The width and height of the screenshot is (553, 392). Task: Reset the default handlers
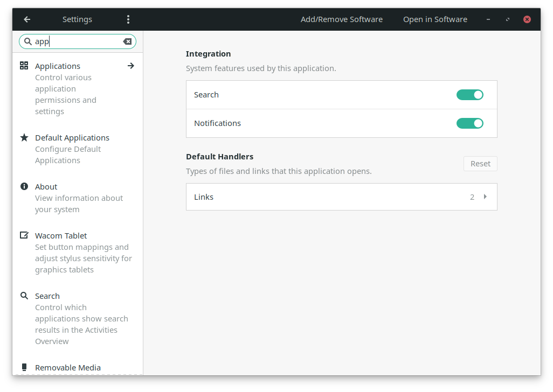480,164
